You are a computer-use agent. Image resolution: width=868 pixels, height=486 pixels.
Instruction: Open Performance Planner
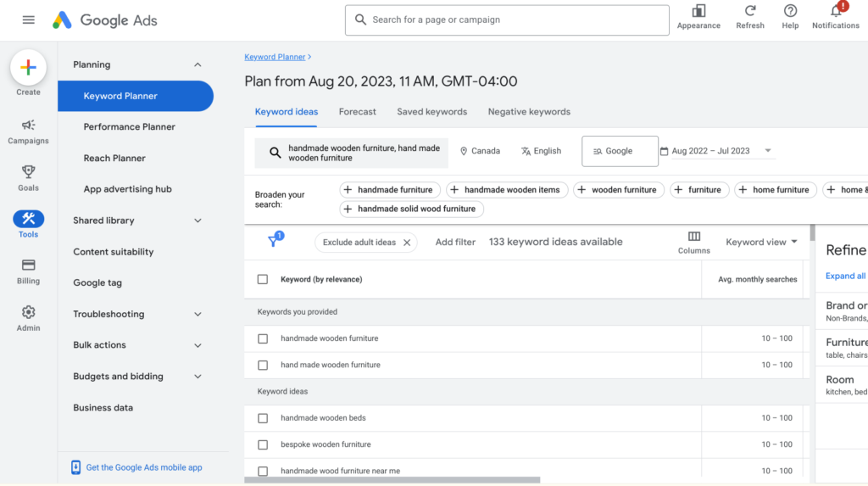pos(129,127)
